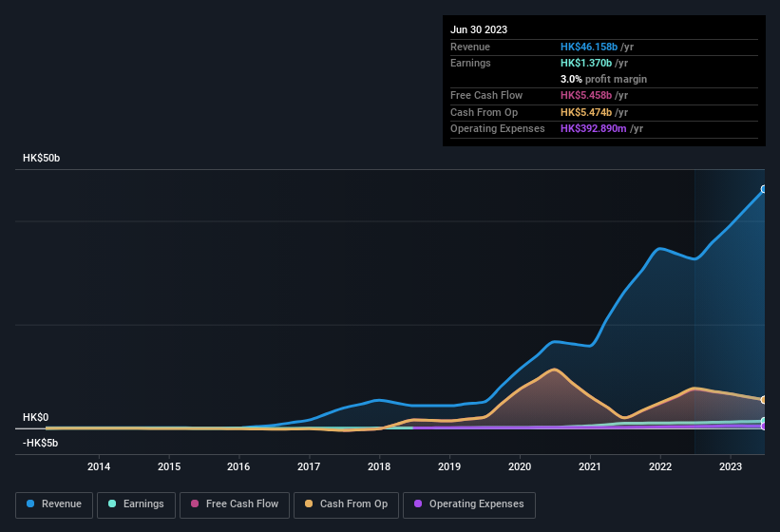Select the 2015 x-axis label
Image resolution: width=780 pixels, height=532 pixels.
click(x=169, y=466)
